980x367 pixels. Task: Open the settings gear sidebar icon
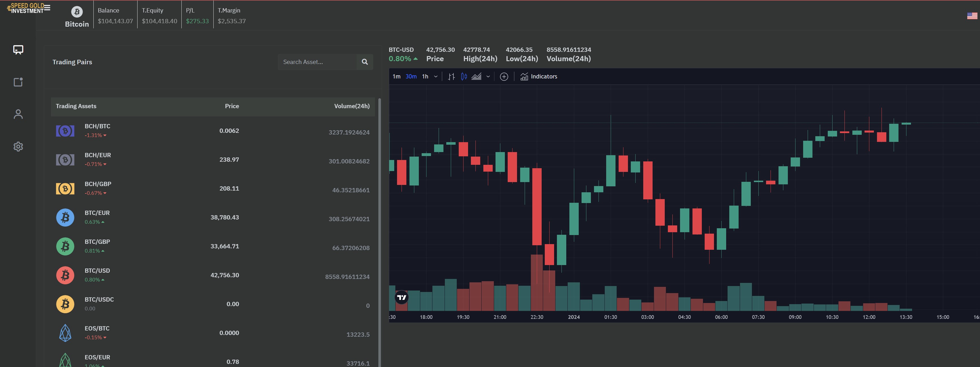(x=18, y=147)
